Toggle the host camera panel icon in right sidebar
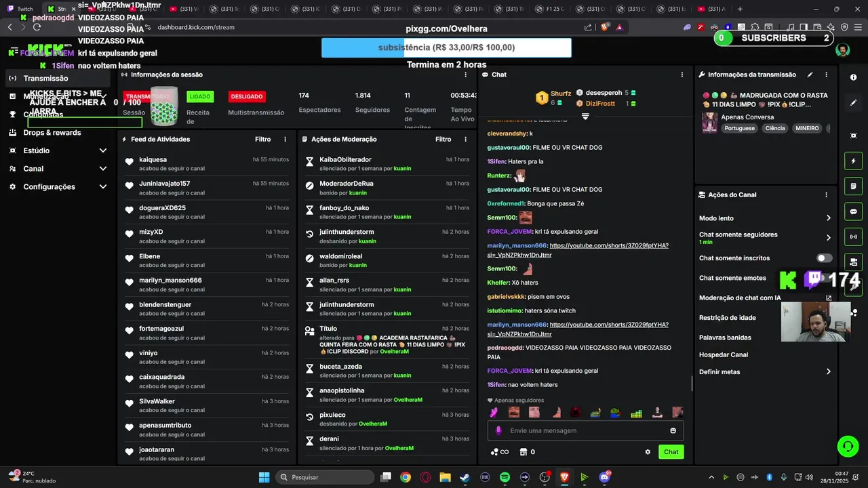This screenshot has width=868, height=488. (853, 262)
